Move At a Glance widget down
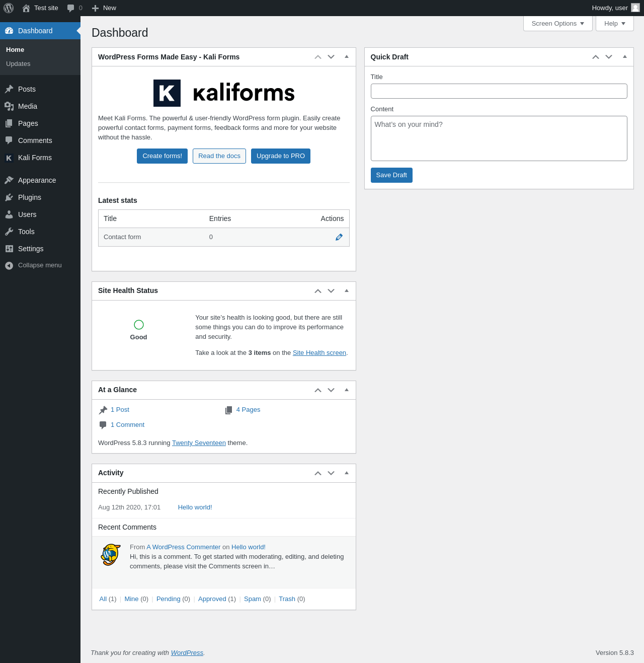 pos(331,390)
